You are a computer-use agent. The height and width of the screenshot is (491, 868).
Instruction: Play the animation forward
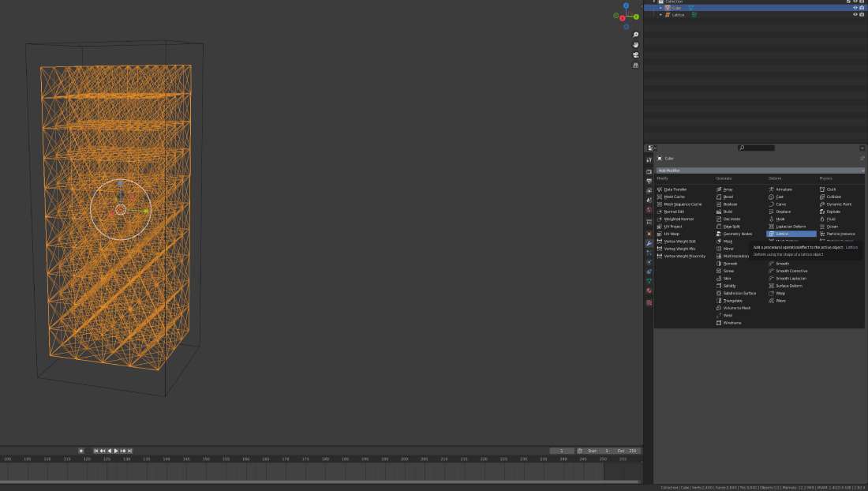tap(116, 452)
